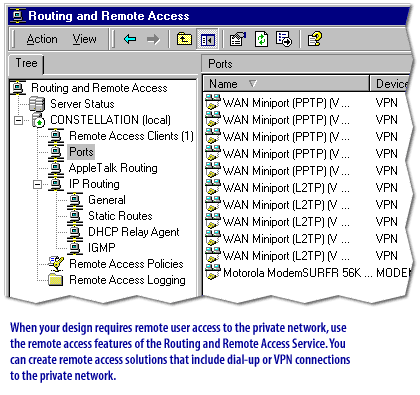Click the DHCP Relay Agent icon
The image size is (420, 395).
[x=75, y=232]
